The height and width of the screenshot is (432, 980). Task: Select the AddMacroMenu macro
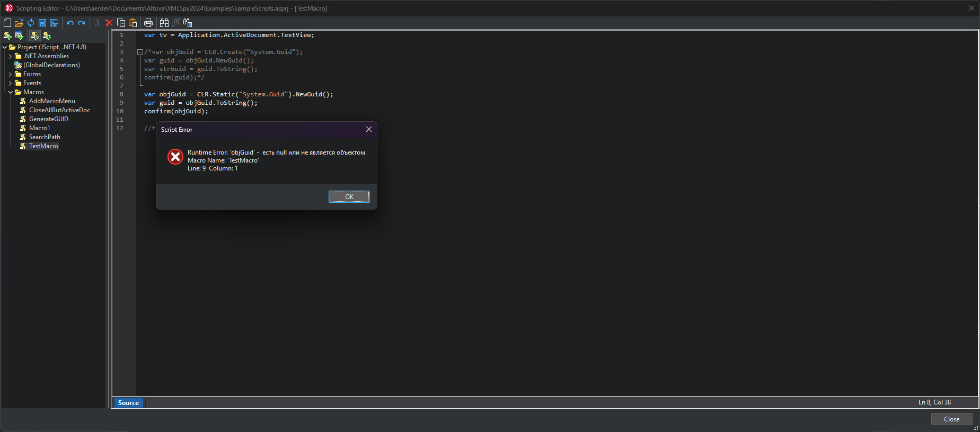click(x=52, y=101)
